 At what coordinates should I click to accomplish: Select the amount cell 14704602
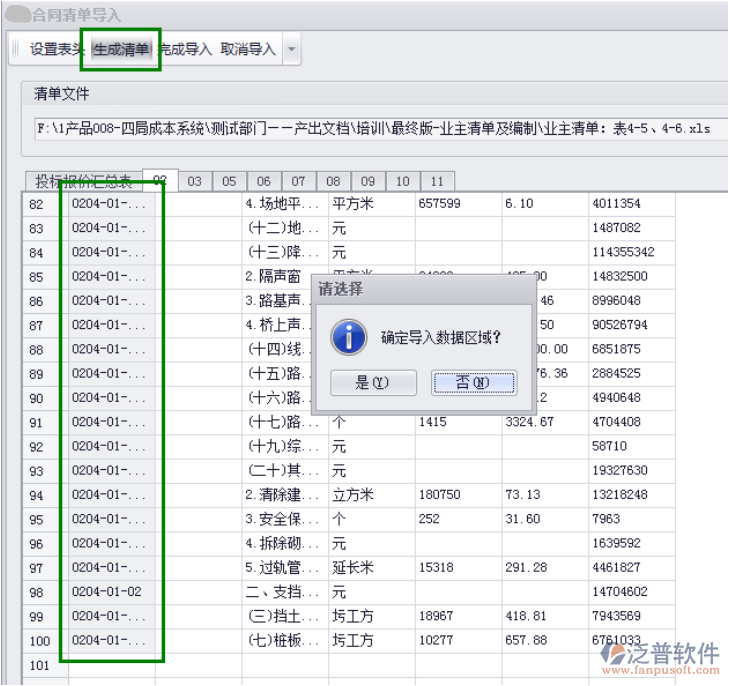[x=632, y=592]
